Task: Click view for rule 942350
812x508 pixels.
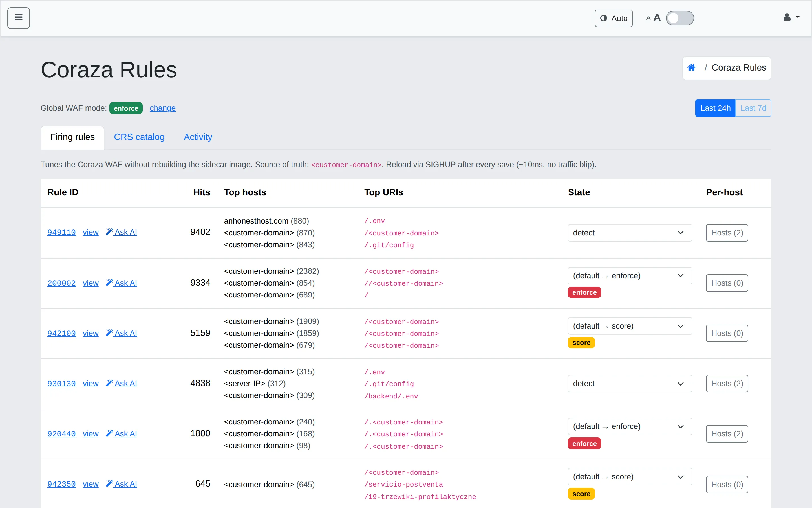Action: (91, 484)
